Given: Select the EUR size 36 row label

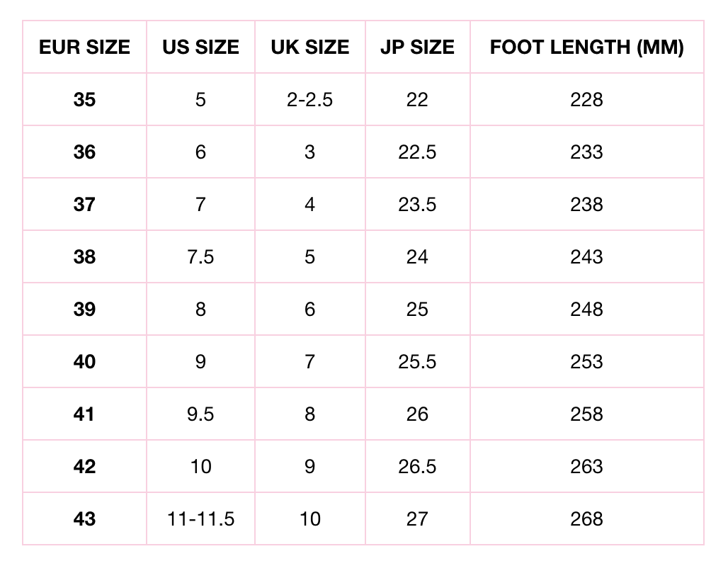Looking at the screenshot, I should click(84, 152).
